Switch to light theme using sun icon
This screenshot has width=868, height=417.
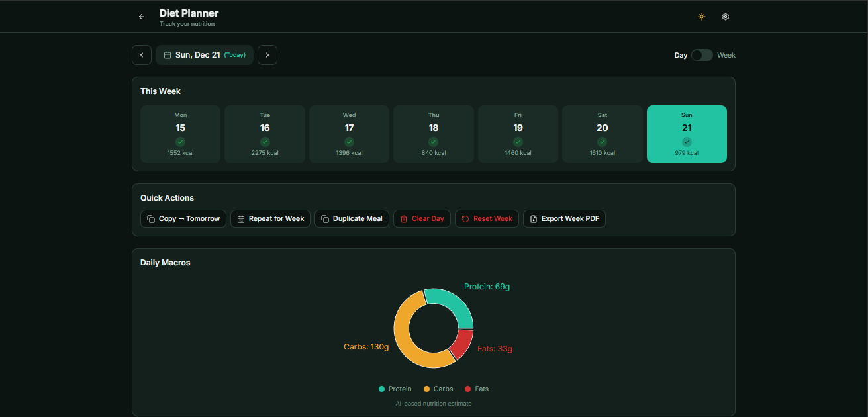click(702, 17)
